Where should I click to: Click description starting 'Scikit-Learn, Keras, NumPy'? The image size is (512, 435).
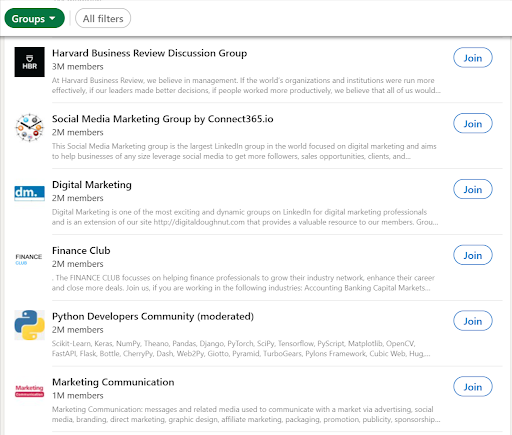tap(241, 348)
